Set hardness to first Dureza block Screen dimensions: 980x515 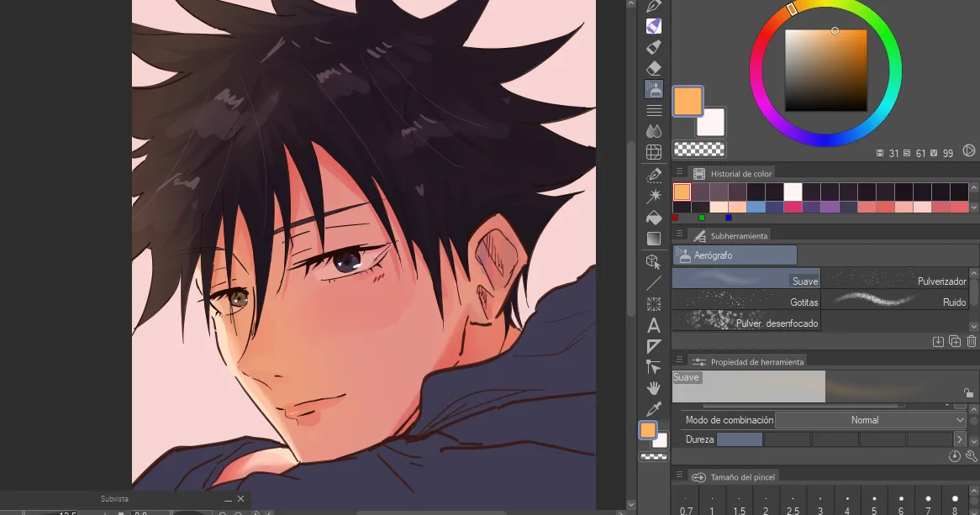click(x=740, y=439)
